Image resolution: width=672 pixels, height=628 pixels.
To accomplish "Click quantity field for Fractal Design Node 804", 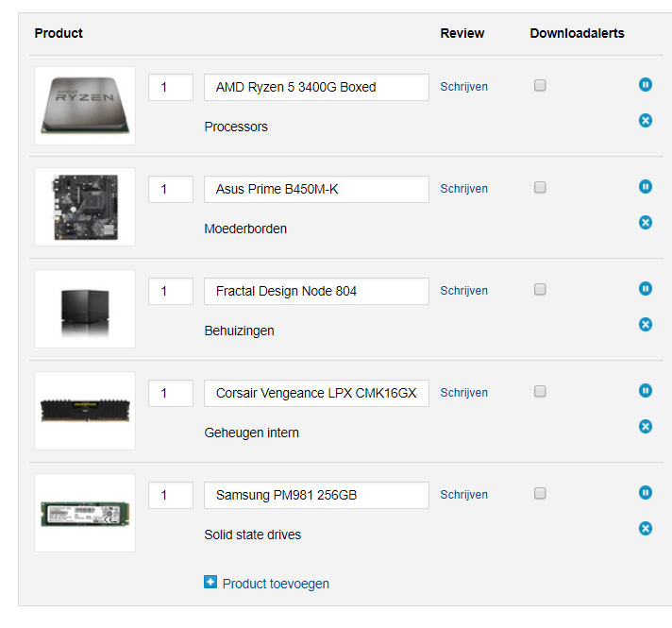I will tap(171, 291).
